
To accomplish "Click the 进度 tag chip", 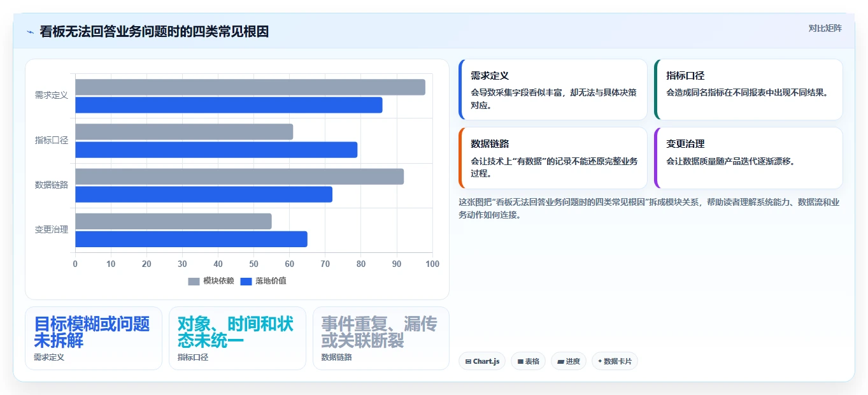I will click(568, 361).
